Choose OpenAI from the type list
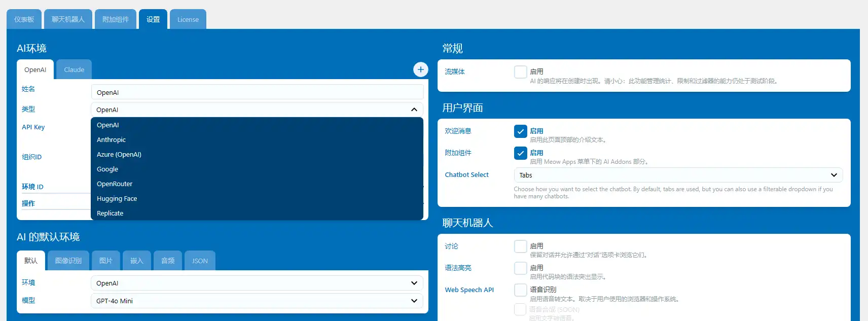 (257, 125)
